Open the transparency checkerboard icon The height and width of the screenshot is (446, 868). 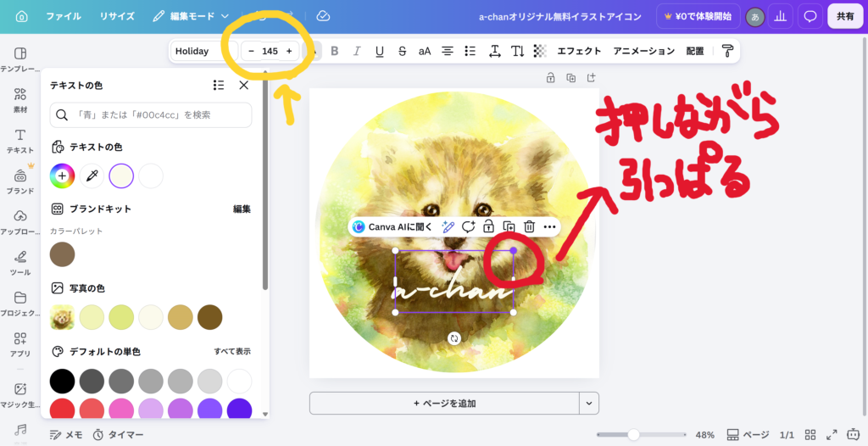click(540, 51)
